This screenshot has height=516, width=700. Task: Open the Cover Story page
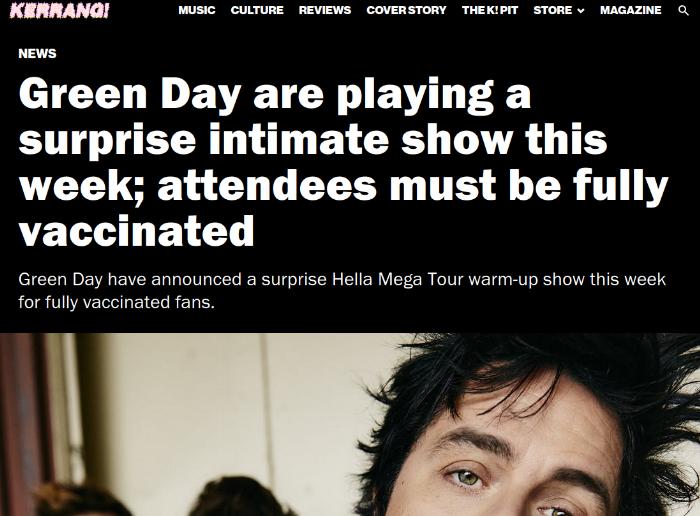tap(406, 10)
